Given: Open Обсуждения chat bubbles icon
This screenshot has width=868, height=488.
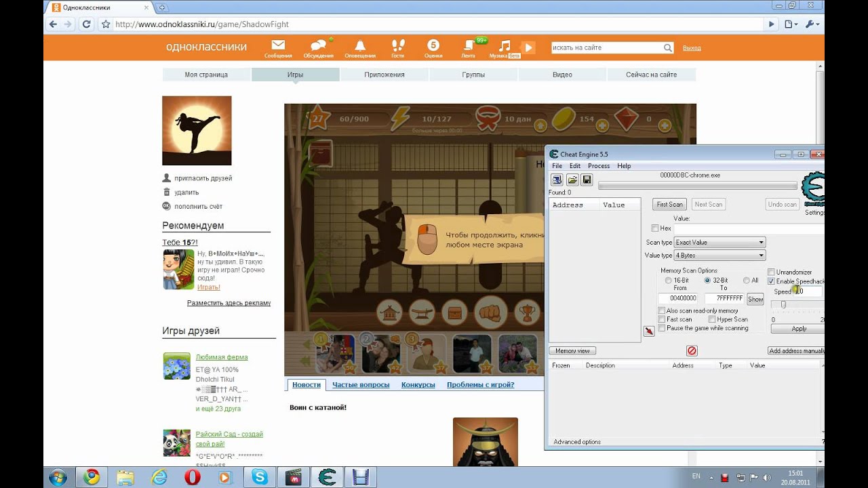Looking at the screenshot, I should coord(318,45).
